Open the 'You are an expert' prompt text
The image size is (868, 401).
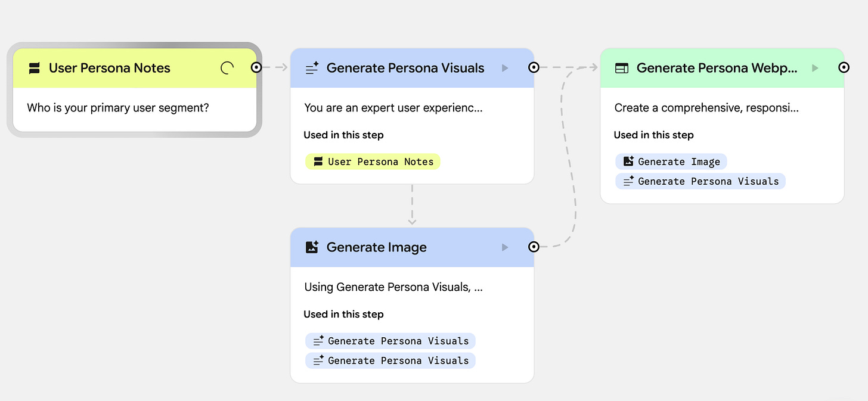click(x=393, y=108)
